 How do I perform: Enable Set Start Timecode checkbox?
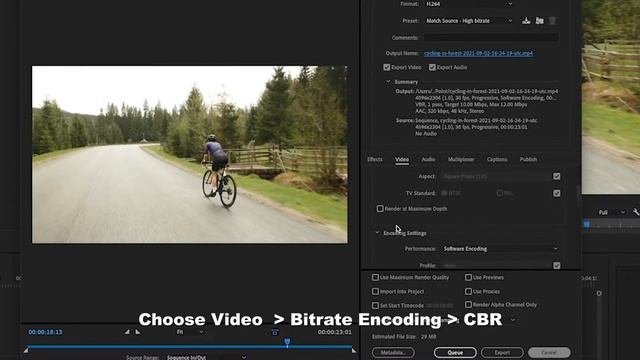coord(375,305)
